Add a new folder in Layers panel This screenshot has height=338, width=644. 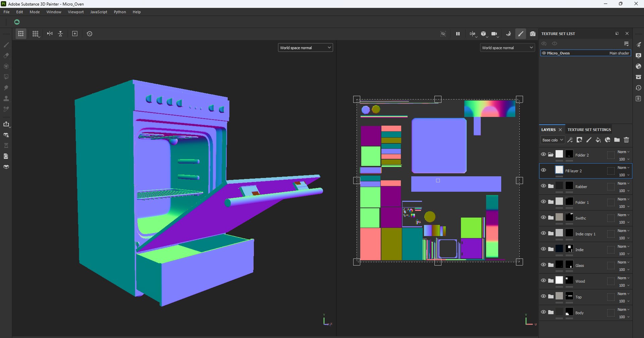[x=617, y=140]
